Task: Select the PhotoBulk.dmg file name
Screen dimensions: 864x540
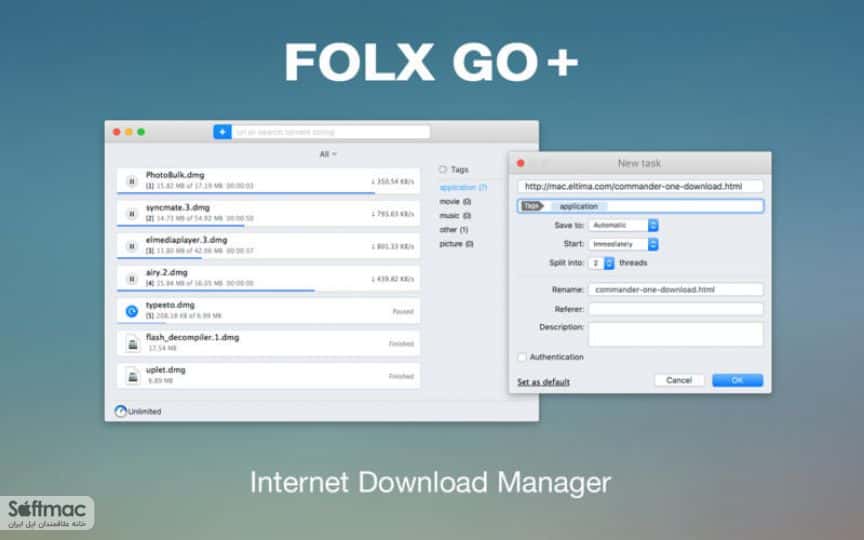Action: pyautogui.click(x=175, y=175)
